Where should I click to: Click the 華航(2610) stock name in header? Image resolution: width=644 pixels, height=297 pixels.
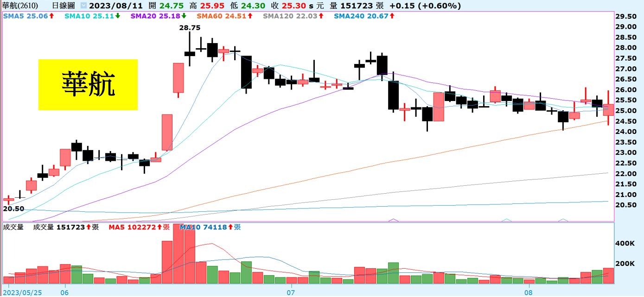(19, 6)
